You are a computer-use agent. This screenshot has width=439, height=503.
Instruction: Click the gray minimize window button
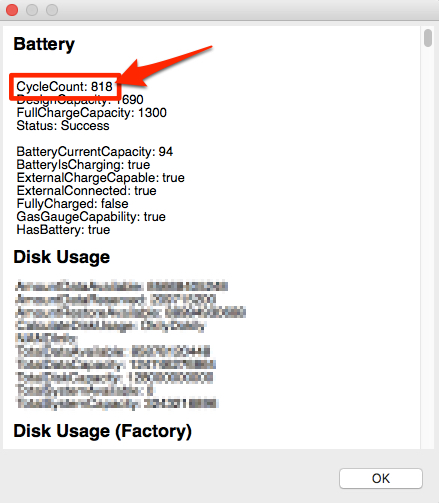coord(32,10)
